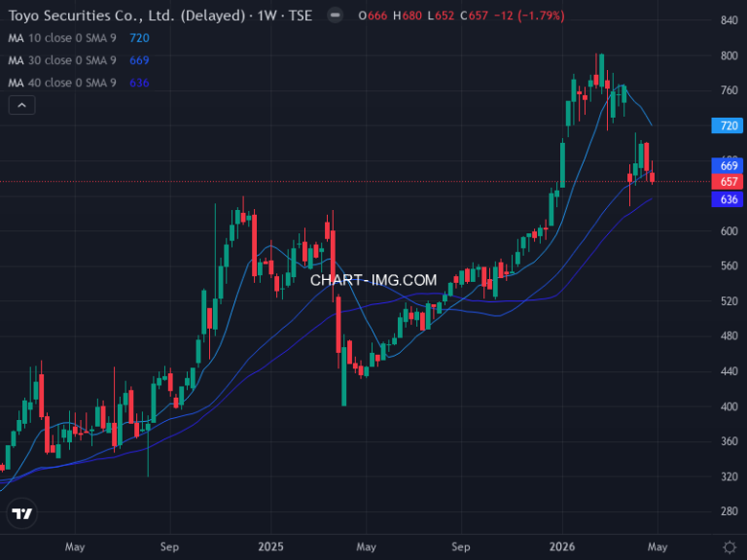
Task: Click the MA 40 value 636 in the legend
Action: point(140,83)
